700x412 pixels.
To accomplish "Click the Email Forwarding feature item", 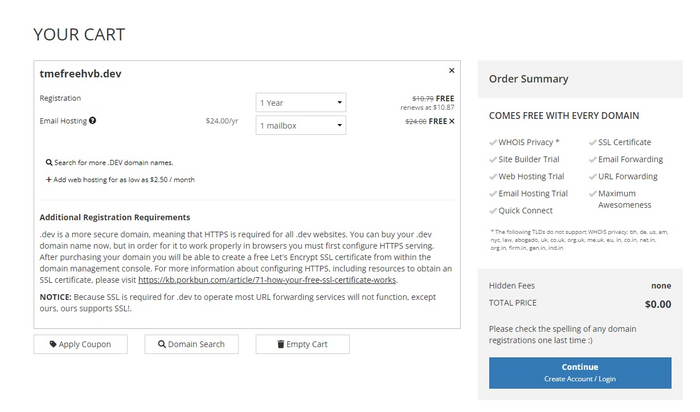I will (x=631, y=160).
